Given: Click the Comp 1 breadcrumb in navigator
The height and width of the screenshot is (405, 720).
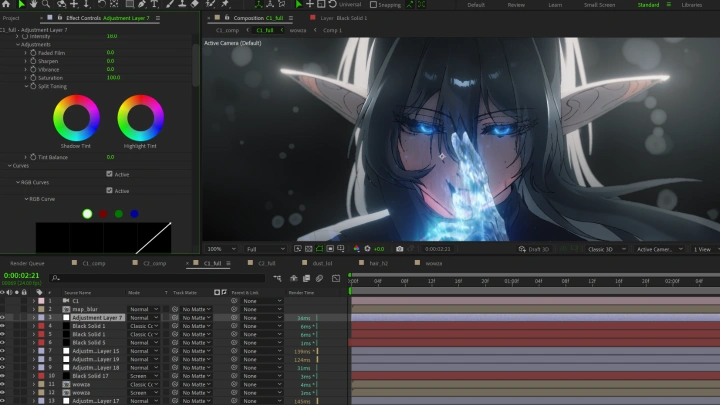Looking at the screenshot, I should pyautogui.click(x=332, y=30).
